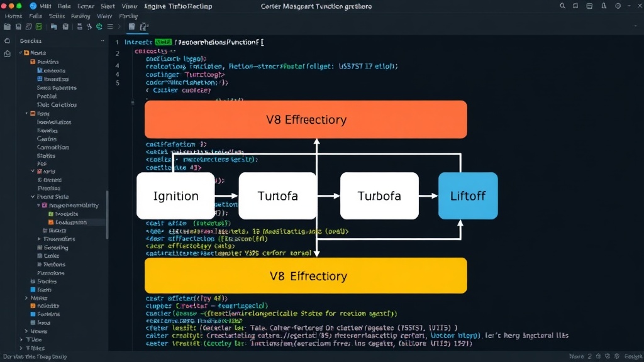Open the Sheet item in the top menu bar
Viewport: 644px width, 362px height.
[108, 6]
